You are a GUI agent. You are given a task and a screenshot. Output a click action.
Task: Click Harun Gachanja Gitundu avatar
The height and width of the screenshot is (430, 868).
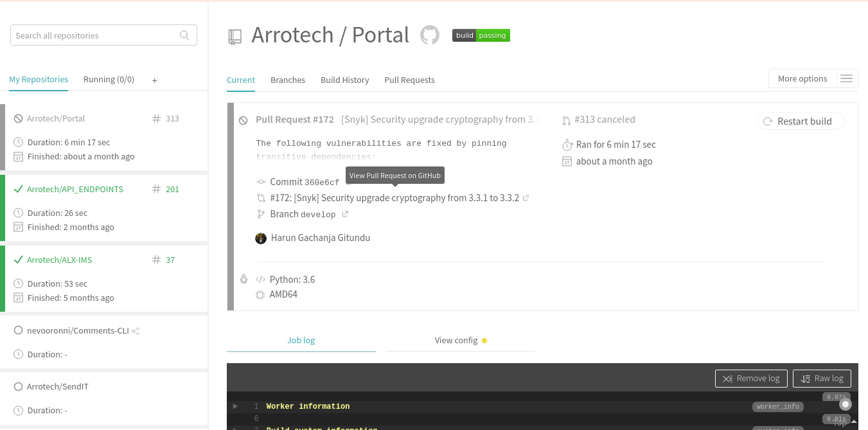point(261,238)
